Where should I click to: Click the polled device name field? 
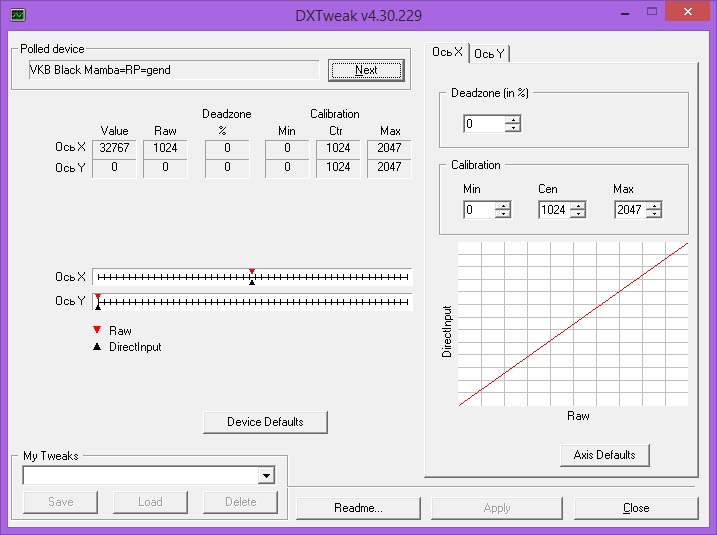[174, 70]
